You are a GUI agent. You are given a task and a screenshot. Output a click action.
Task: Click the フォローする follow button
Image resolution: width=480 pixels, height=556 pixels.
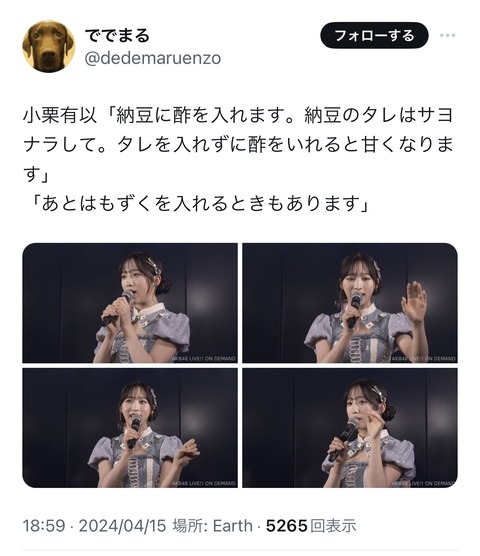click(374, 35)
